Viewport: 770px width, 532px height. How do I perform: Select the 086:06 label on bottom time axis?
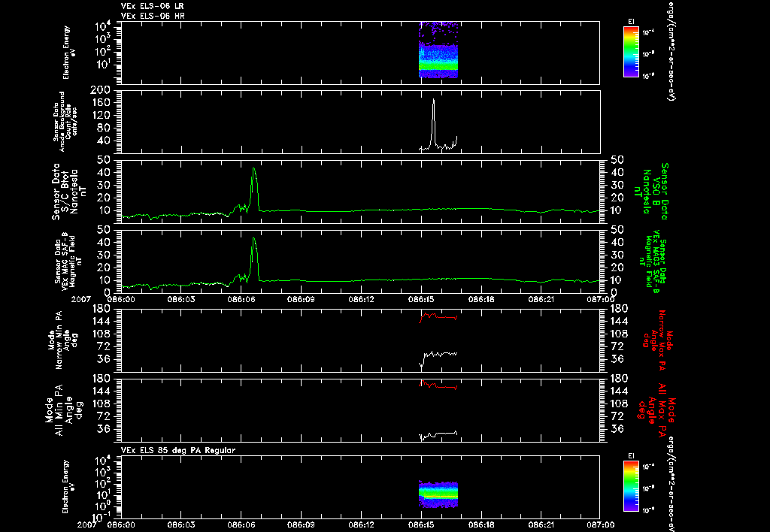tap(241, 524)
